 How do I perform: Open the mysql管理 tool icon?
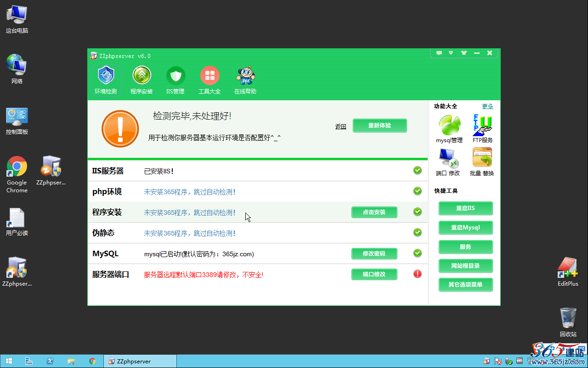click(x=449, y=125)
